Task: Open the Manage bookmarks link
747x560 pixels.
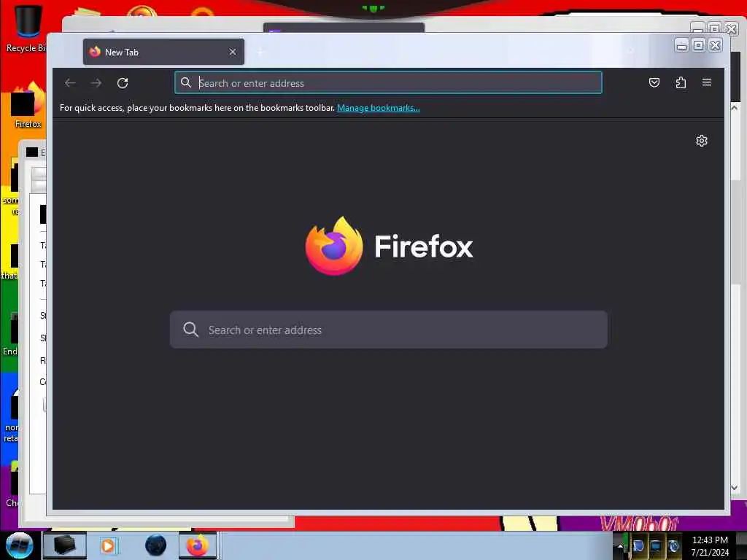Action: pos(379,108)
